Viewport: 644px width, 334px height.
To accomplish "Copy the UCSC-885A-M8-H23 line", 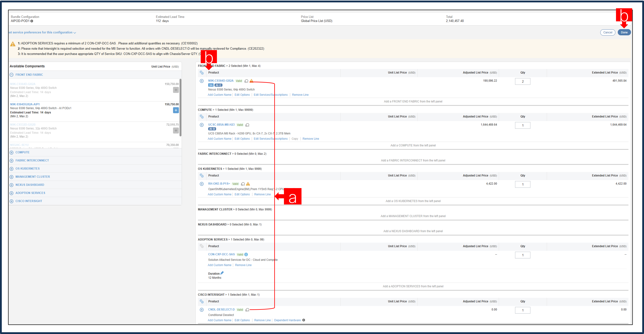I will 295,138.
